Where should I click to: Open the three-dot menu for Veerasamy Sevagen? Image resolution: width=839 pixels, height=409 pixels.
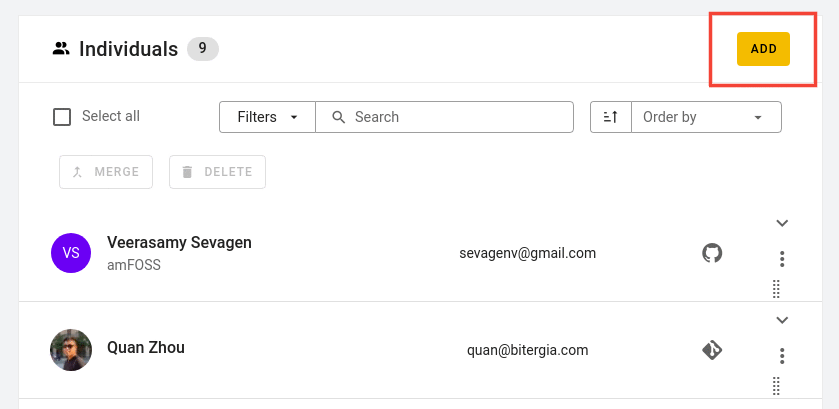point(782,259)
